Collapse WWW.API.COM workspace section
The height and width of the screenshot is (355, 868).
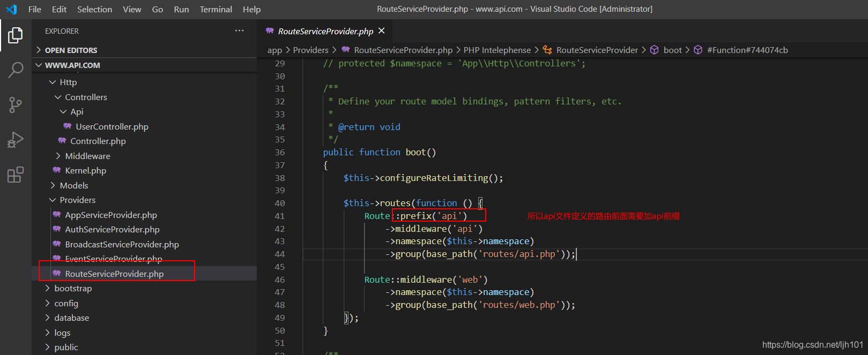(39, 65)
